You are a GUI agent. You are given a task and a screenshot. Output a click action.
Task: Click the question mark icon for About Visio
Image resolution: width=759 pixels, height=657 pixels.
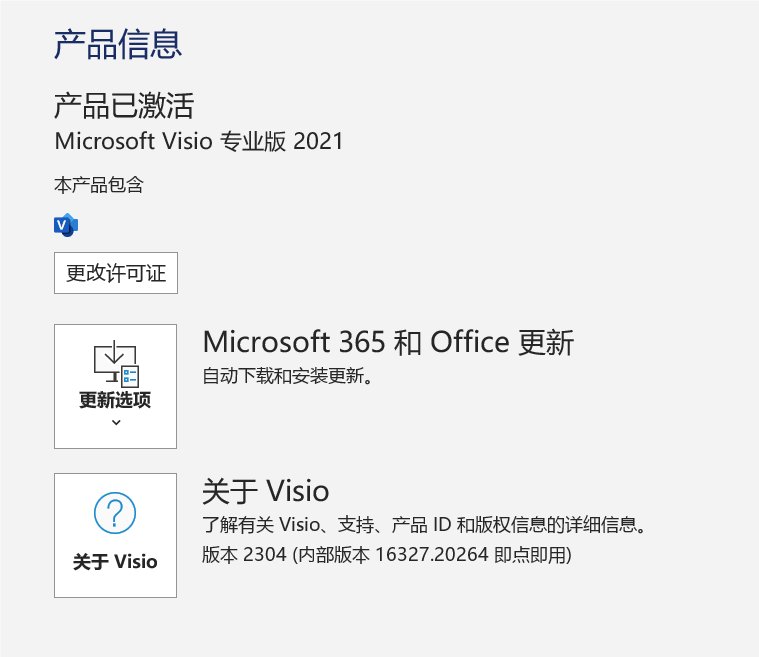tap(115, 513)
